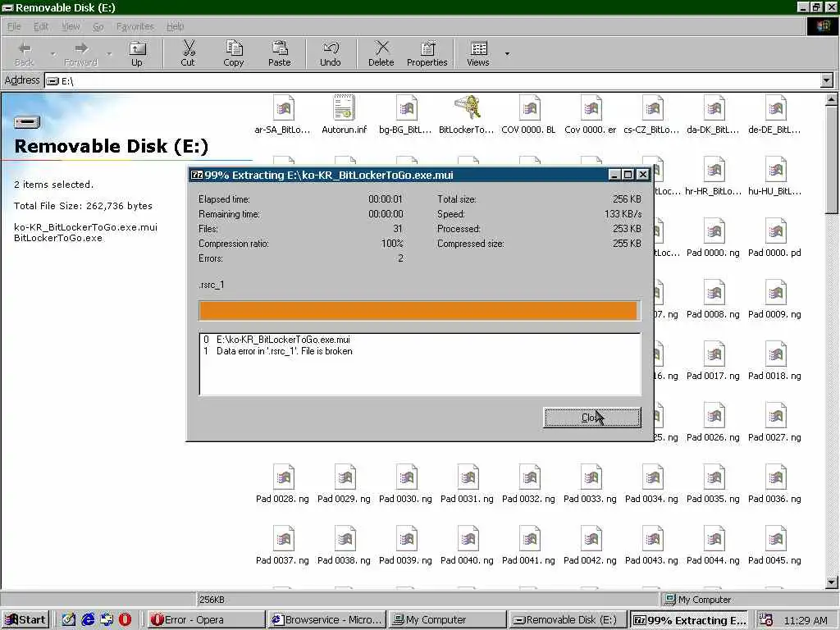Minimize the 7-Zip extracting dialog
Screen dimensions: 840x630
614,175
